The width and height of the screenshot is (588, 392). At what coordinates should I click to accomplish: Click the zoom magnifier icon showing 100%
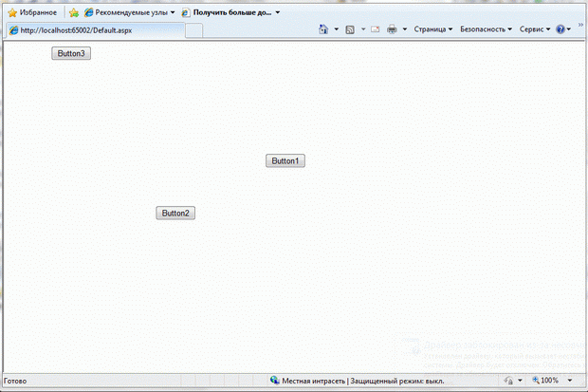click(537, 381)
